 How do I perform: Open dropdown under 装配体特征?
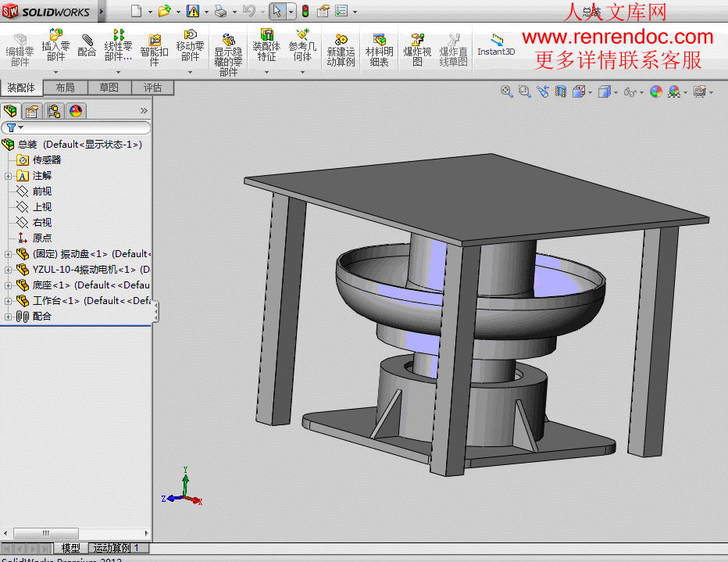(x=266, y=72)
